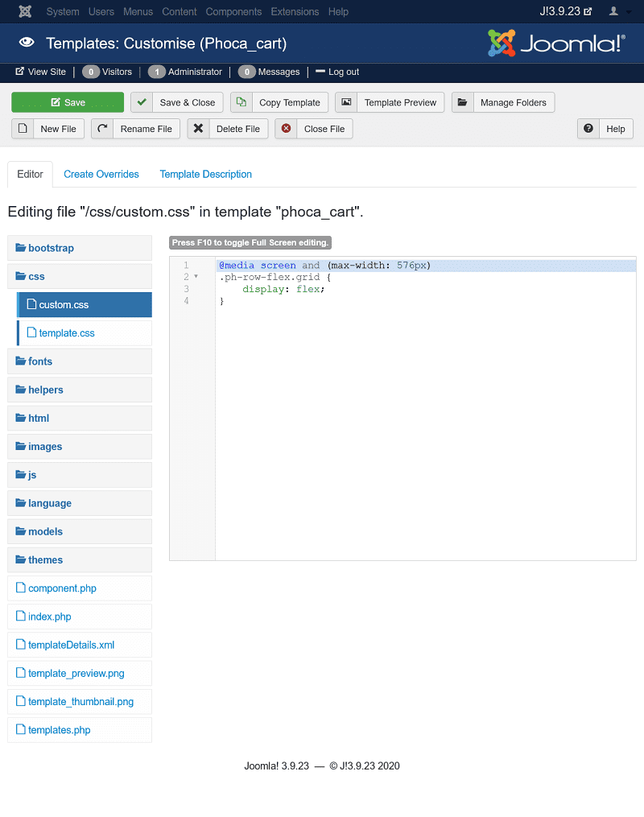Viewport: 644px width, 817px height.
Task: Expand the bootstrap folder
Action: (x=51, y=248)
